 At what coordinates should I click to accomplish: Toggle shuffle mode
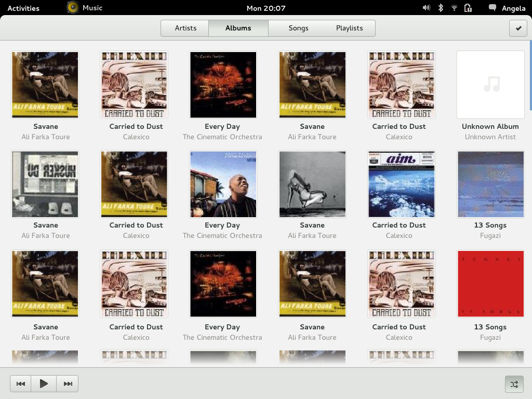tap(514, 384)
